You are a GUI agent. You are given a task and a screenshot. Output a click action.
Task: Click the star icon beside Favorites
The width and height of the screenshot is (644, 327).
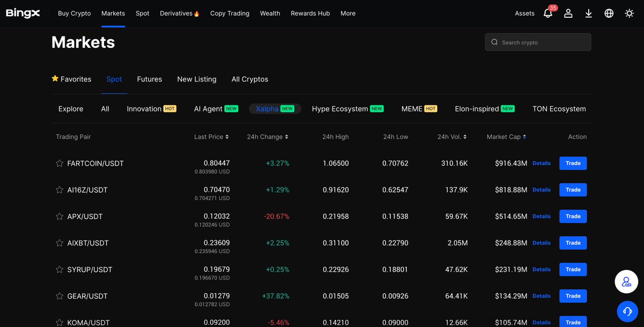click(x=55, y=78)
